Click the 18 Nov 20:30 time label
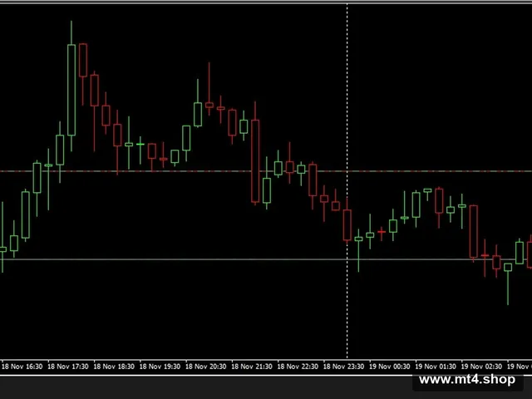 [x=206, y=367]
